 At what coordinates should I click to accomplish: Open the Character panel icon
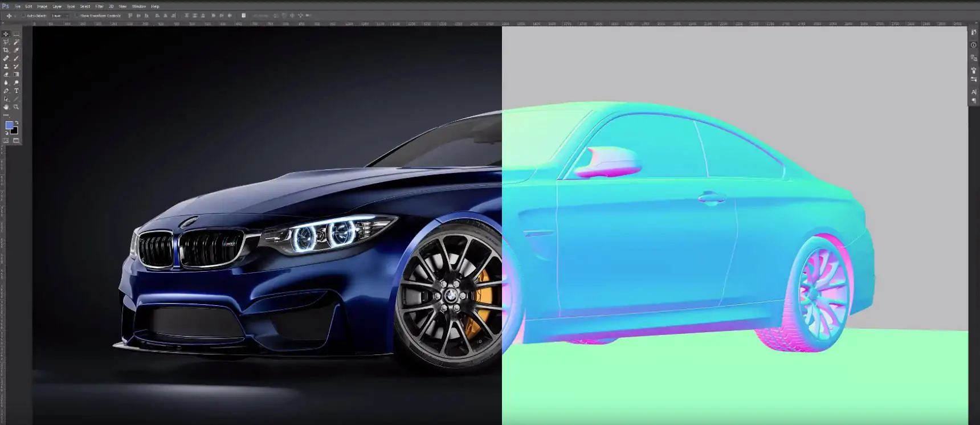tap(973, 92)
